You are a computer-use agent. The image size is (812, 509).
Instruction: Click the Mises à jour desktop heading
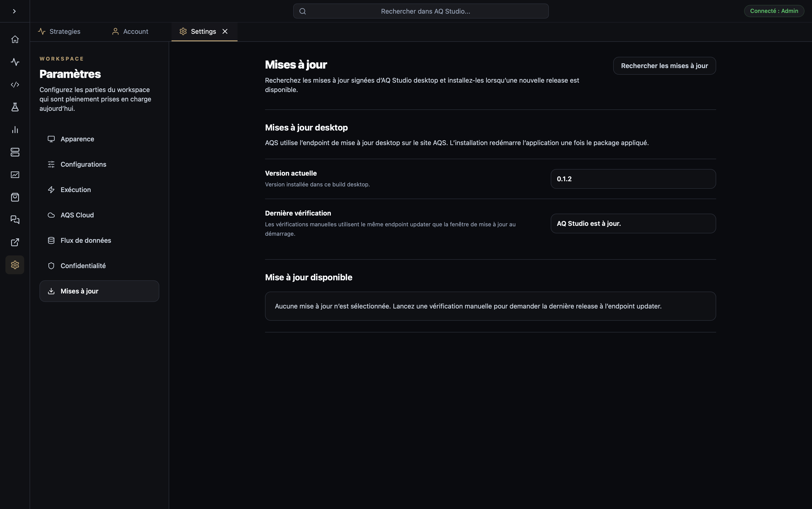306,127
